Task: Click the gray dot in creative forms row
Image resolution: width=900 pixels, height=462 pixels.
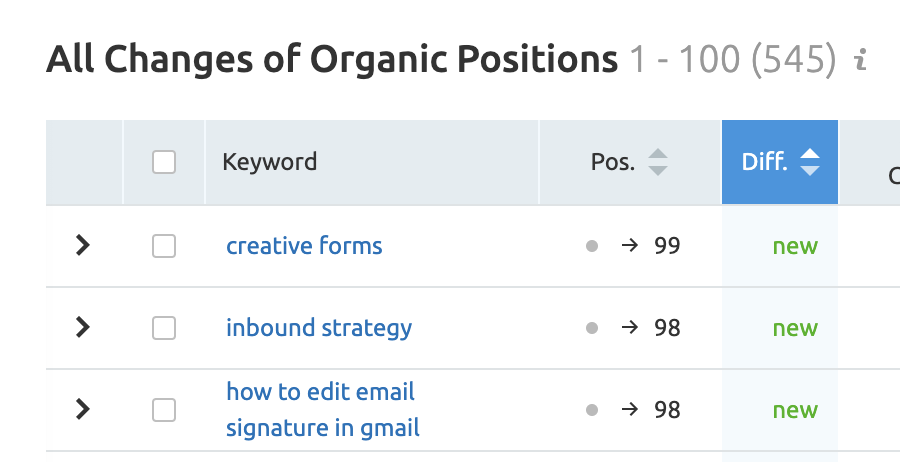Action: tap(592, 246)
